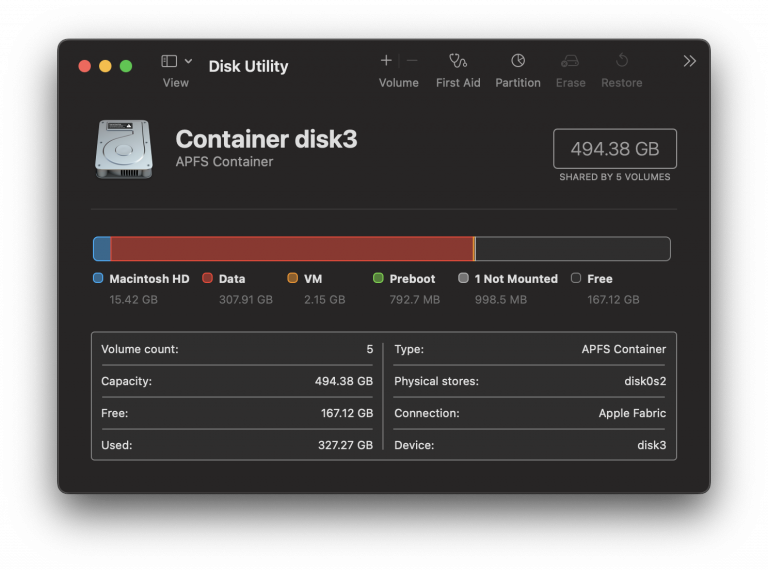Click the red Data segment in usage bar
The width and height of the screenshot is (768, 570).
click(290, 249)
